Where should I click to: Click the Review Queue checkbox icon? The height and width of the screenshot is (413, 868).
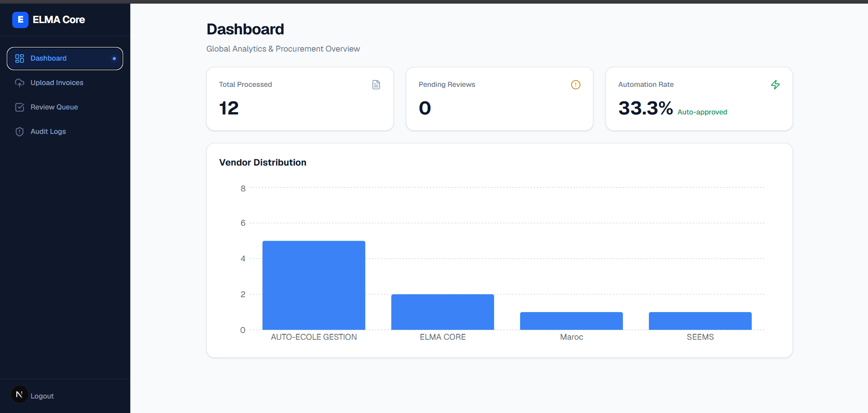click(19, 107)
